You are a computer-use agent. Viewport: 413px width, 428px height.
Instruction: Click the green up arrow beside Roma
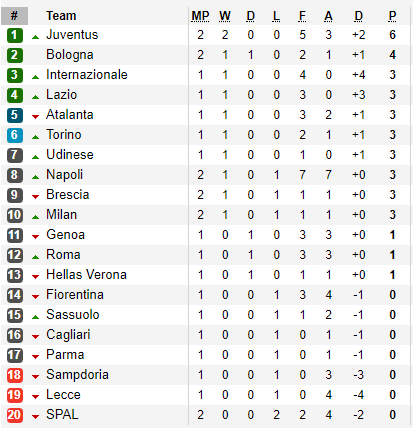[x=35, y=257]
